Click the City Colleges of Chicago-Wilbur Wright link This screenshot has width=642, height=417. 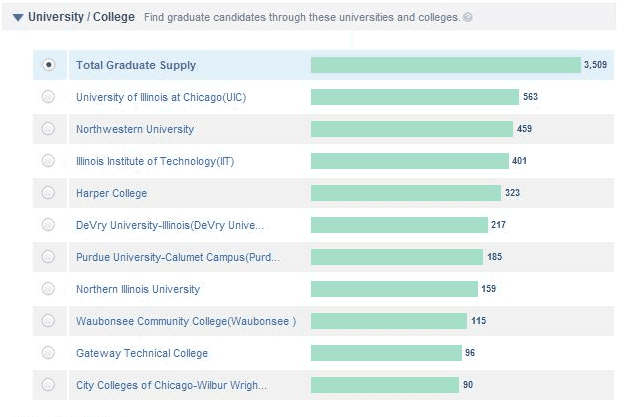tap(171, 385)
